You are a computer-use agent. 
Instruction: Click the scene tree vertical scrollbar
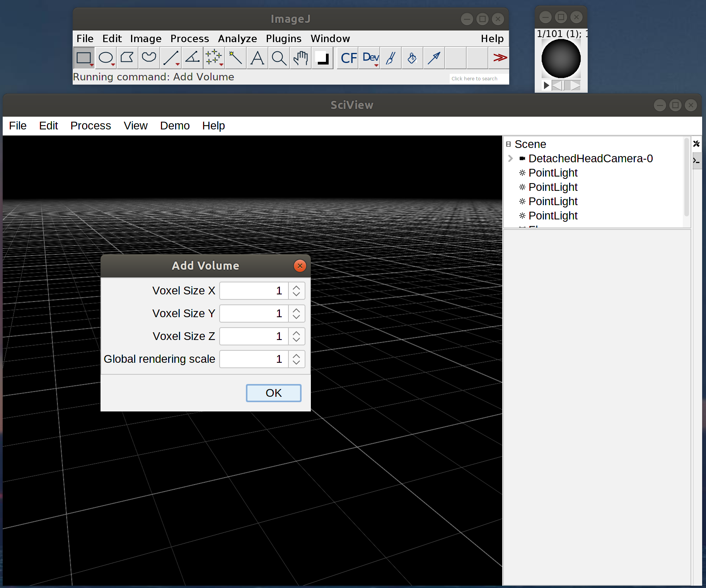coord(687,177)
